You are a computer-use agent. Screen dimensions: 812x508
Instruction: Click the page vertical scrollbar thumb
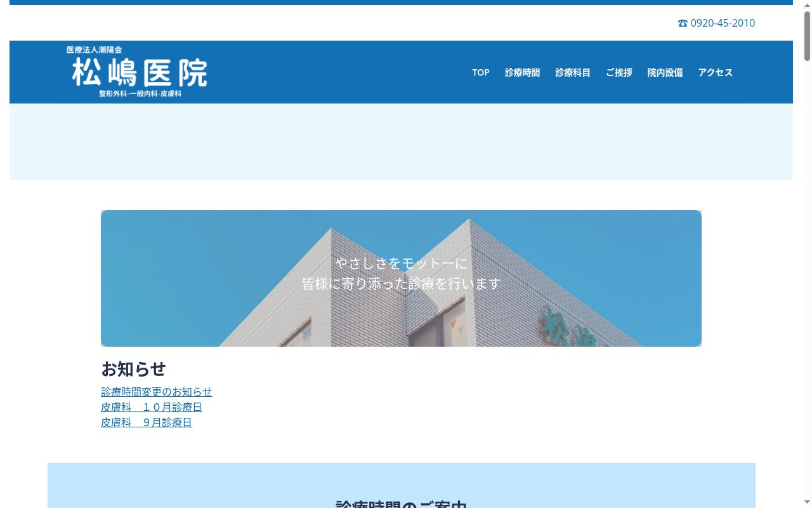(807, 36)
